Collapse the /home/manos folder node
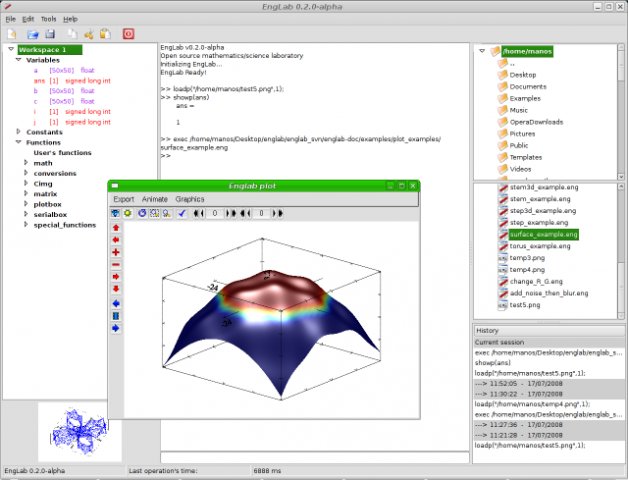This screenshot has height=480, width=628. point(483,51)
